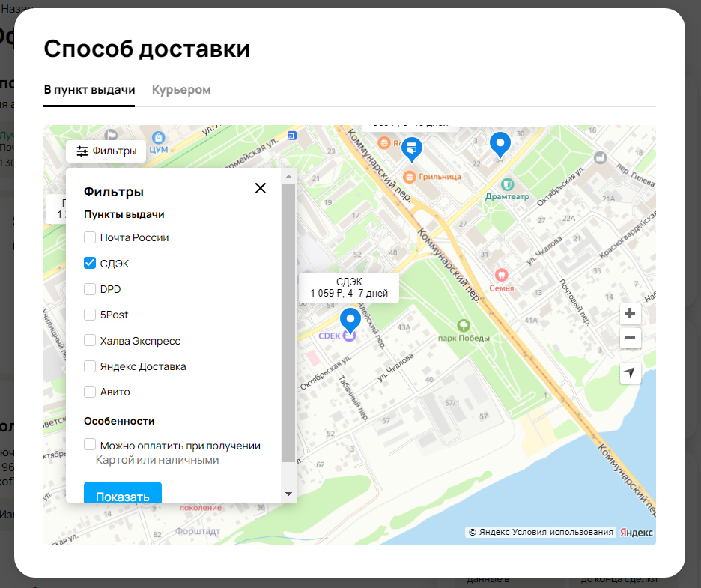
Task: Click the Способ доставки title
Action: (x=147, y=49)
